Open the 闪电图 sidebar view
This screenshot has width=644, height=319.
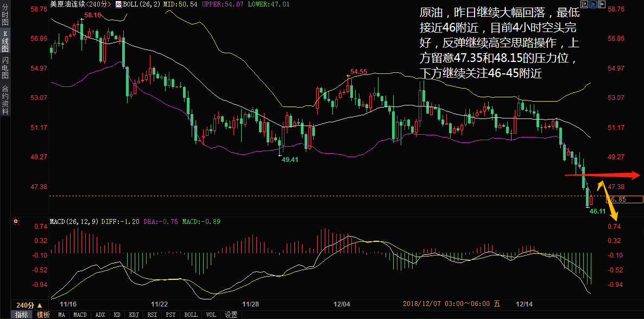point(5,68)
